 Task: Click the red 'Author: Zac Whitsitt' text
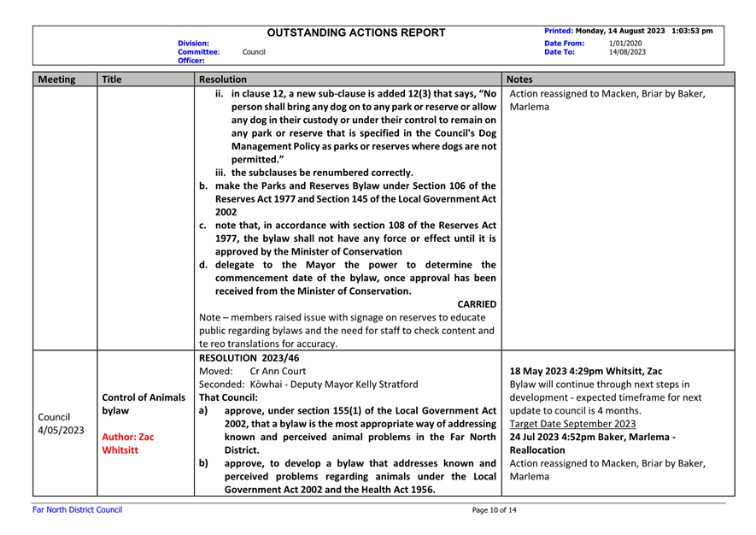pos(128,444)
